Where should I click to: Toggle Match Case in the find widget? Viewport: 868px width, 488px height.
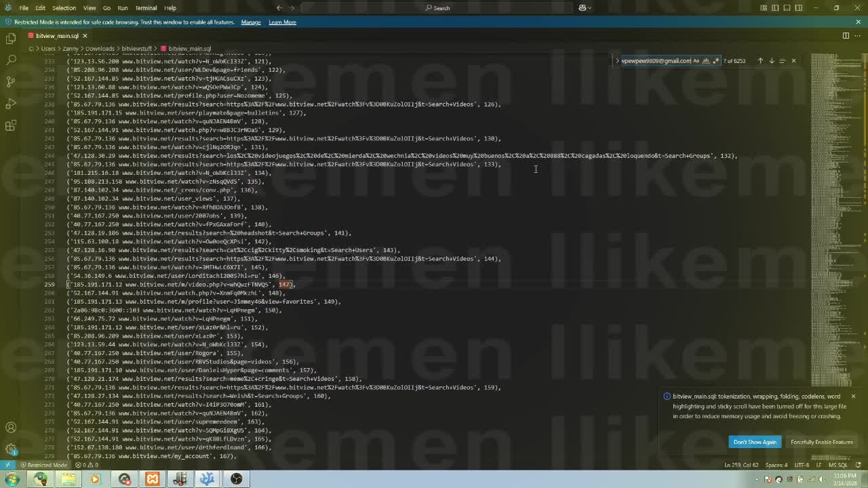696,60
